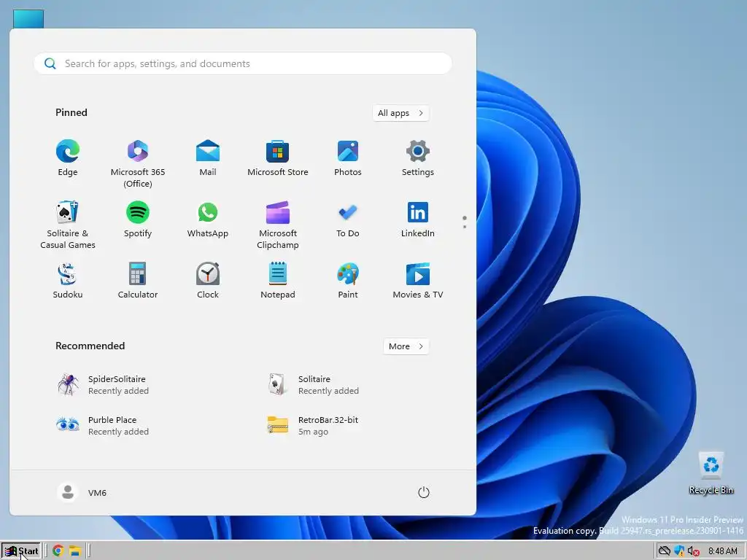This screenshot has height=560, width=747.
Task: Focus the Start menu search box
Action: click(242, 63)
